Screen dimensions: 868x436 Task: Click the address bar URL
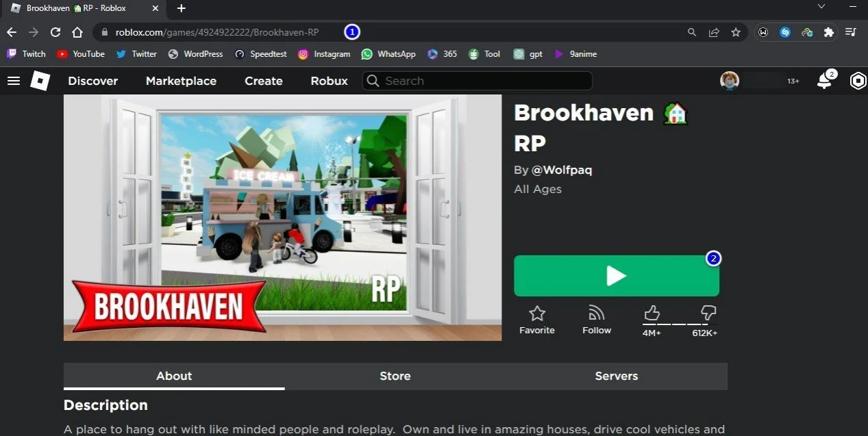click(x=217, y=32)
